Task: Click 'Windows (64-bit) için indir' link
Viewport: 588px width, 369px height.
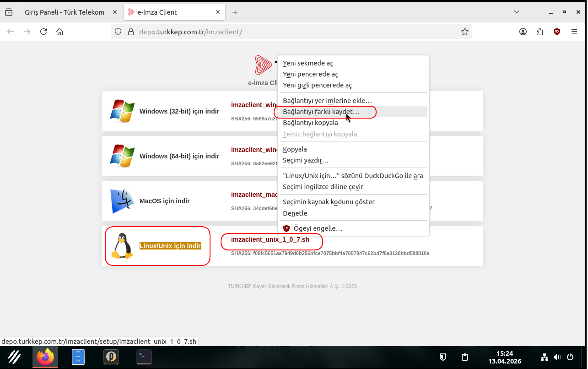Action: point(179,156)
